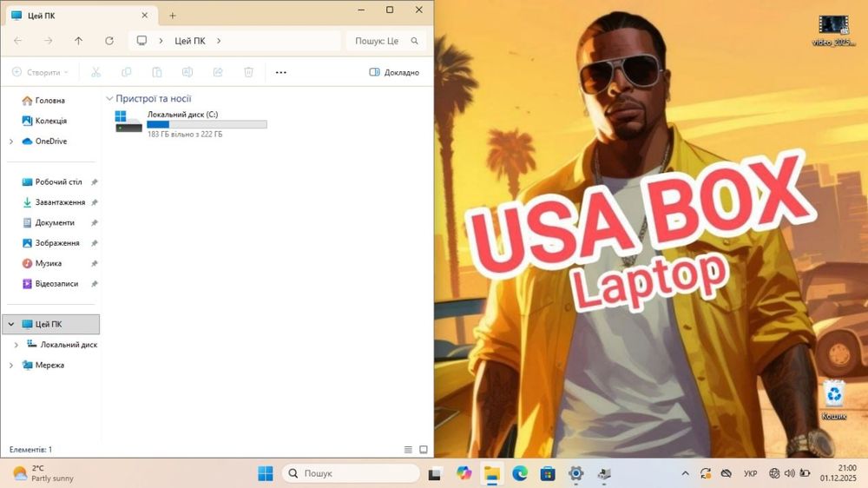Open Windows Start menu
Screen dimensions: 868x488
coord(266,473)
